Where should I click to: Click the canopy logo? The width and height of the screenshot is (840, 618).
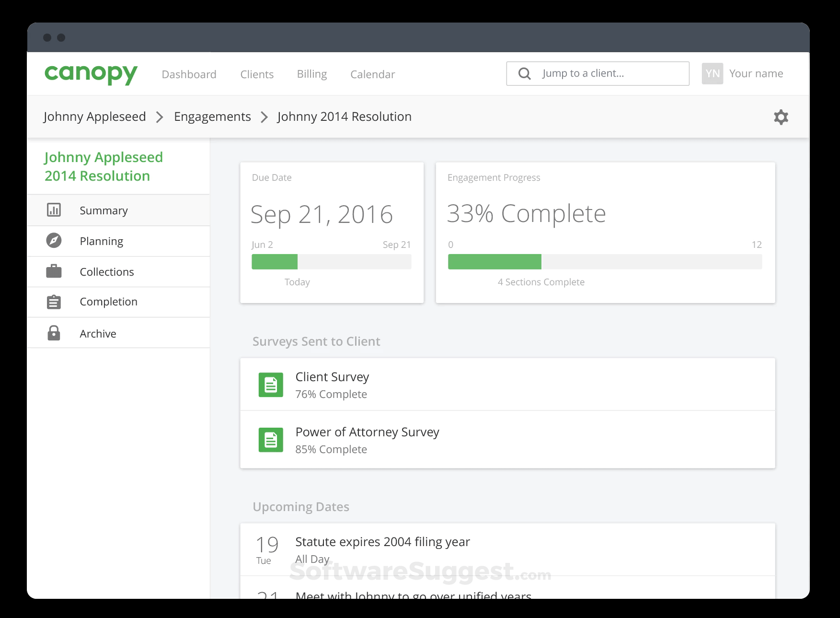(90, 73)
